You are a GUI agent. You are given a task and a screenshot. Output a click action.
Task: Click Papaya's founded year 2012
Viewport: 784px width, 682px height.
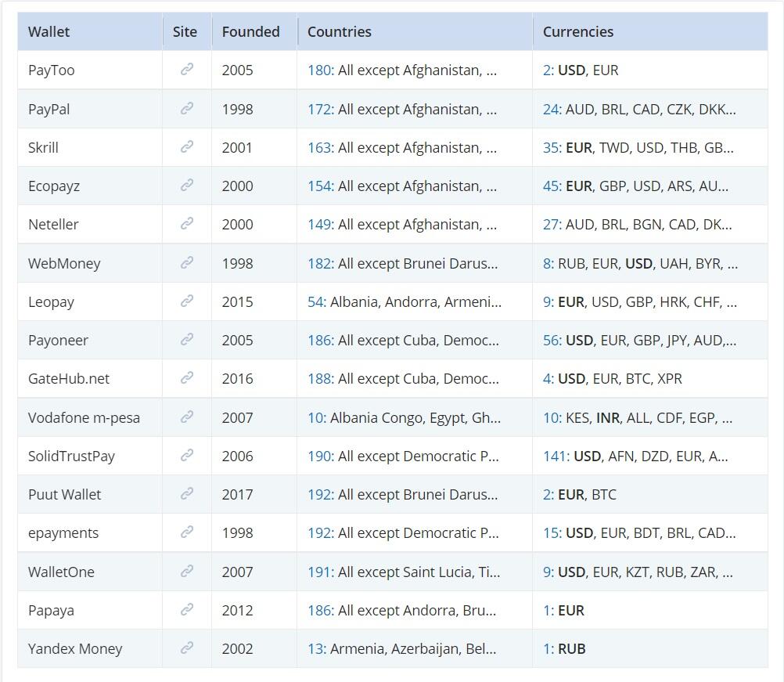(238, 611)
